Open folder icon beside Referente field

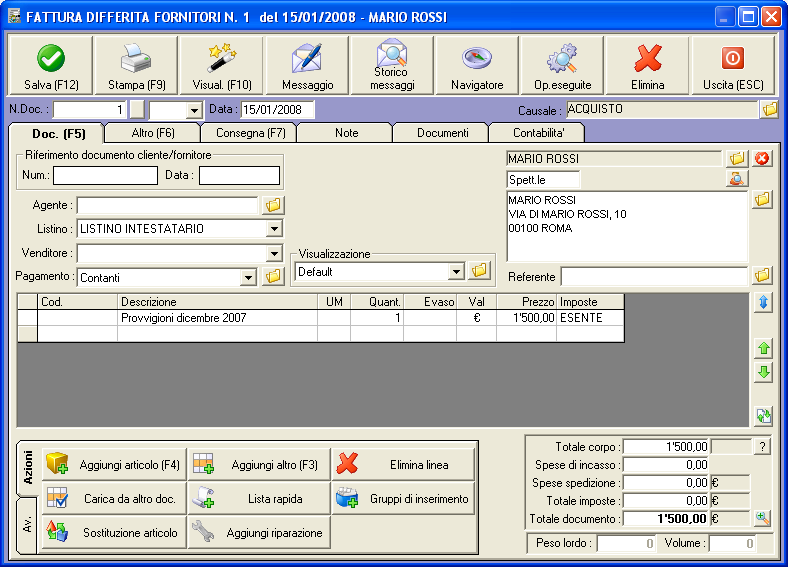point(762,275)
